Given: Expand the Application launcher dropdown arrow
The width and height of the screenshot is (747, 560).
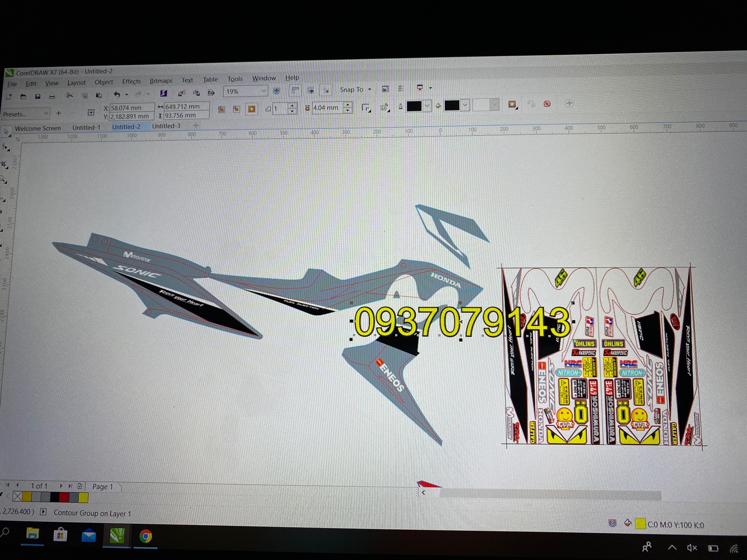Looking at the screenshot, I should tap(430, 88).
